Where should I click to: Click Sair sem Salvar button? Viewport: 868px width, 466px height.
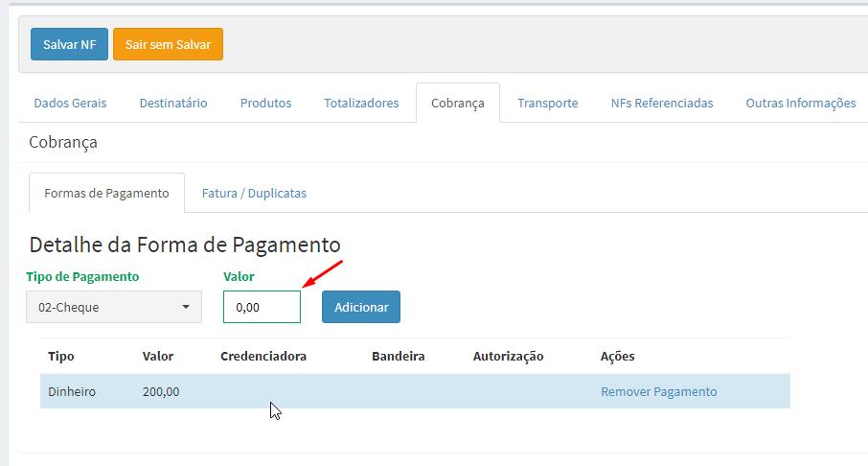coord(168,44)
